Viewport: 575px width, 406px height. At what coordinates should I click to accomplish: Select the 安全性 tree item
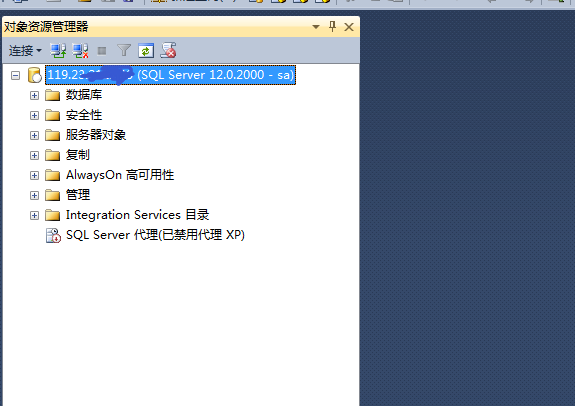[x=84, y=115]
